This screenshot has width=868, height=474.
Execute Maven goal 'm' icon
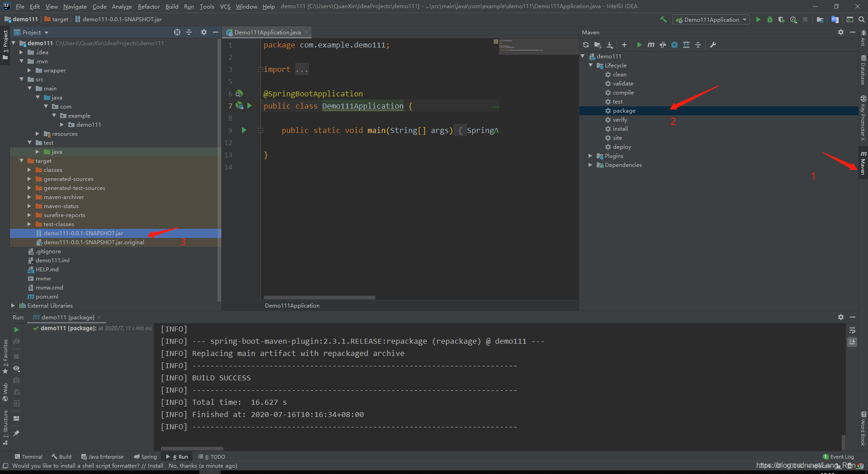click(x=651, y=45)
